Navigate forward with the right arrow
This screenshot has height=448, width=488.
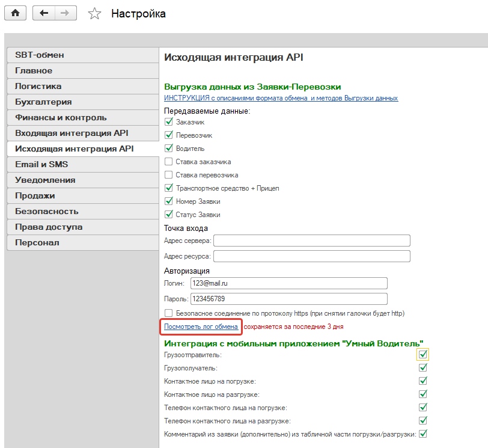click(66, 13)
